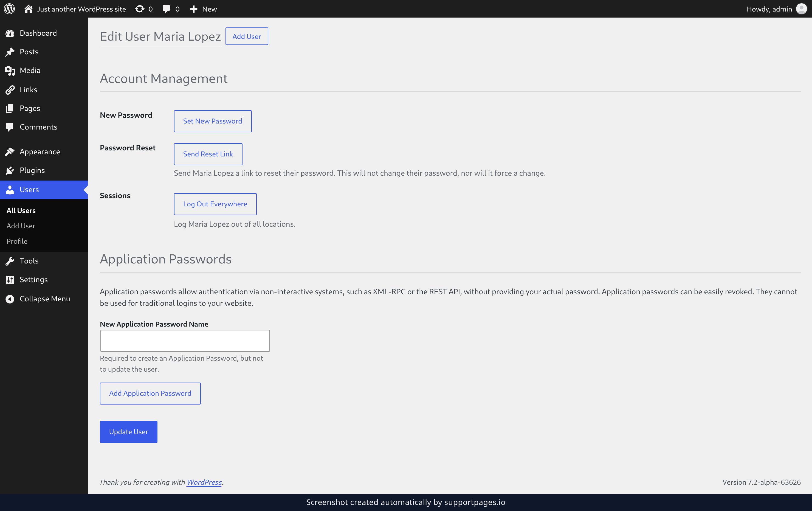The height and width of the screenshot is (511, 812).
Task: Select the All Users submenu item
Action: click(x=21, y=210)
